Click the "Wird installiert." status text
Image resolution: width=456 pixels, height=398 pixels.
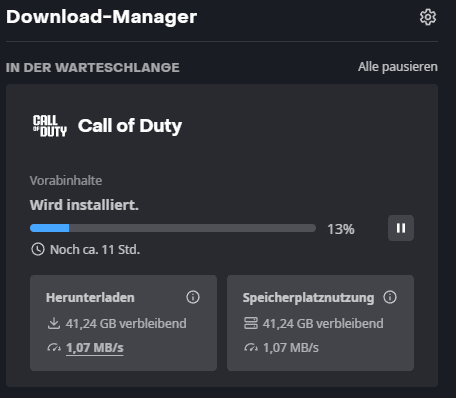pyautogui.click(x=84, y=205)
